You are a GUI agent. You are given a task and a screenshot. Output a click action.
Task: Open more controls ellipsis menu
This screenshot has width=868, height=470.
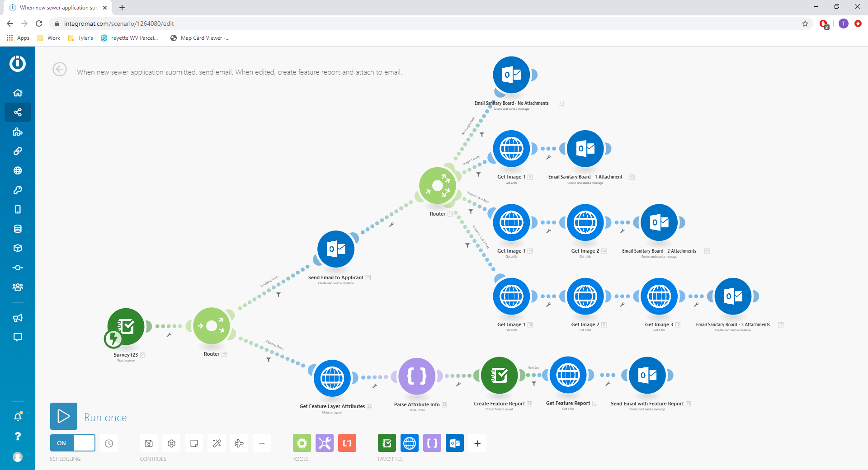click(x=262, y=443)
